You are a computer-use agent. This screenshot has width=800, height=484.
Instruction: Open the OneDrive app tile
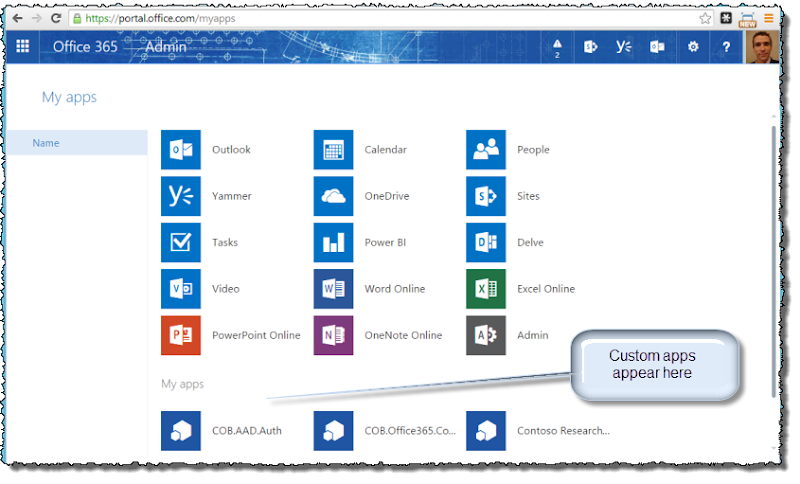(x=333, y=196)
